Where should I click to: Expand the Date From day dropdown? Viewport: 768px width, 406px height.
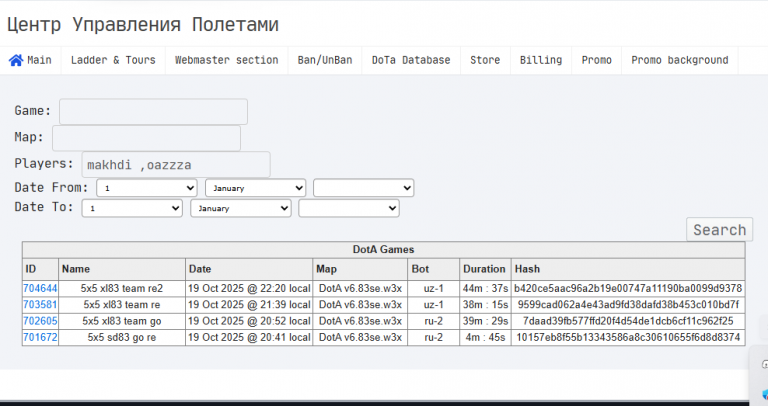click(147, 188)
